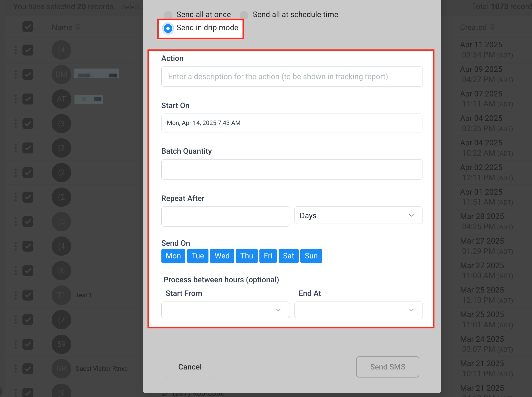Toggle the Sat day button
This screenshot has width=532, height=397.
click(x=288, y=256)
